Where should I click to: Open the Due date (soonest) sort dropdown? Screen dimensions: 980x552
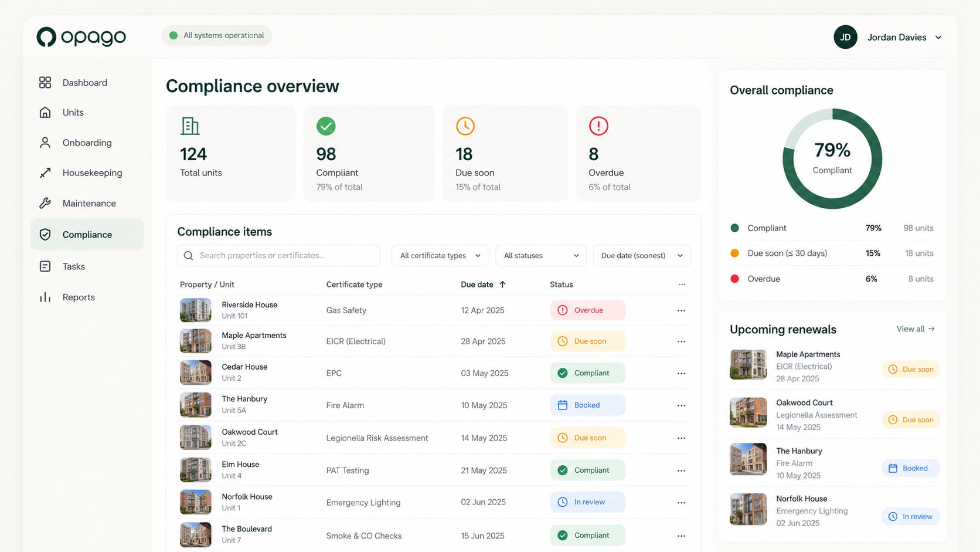[x=642, y=256]
